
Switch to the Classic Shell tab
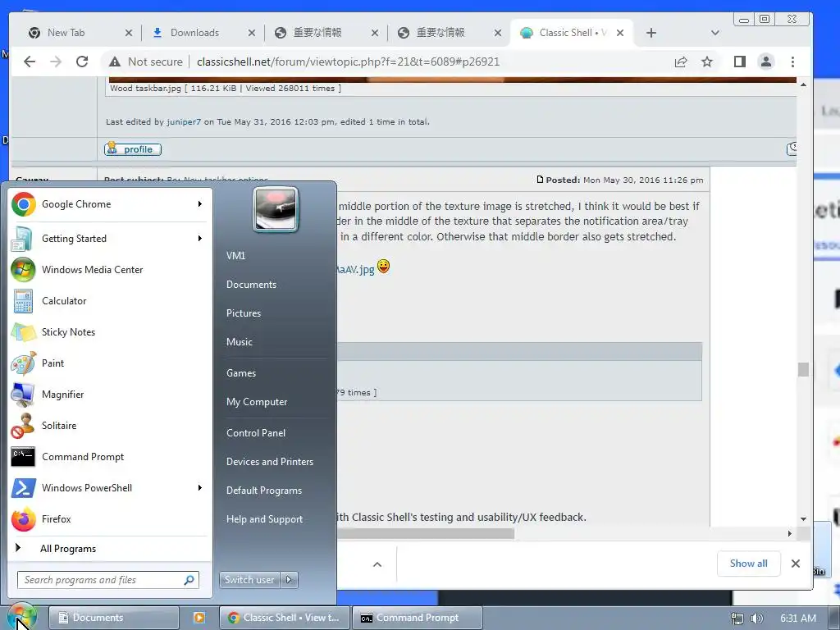tap(572, 33)
